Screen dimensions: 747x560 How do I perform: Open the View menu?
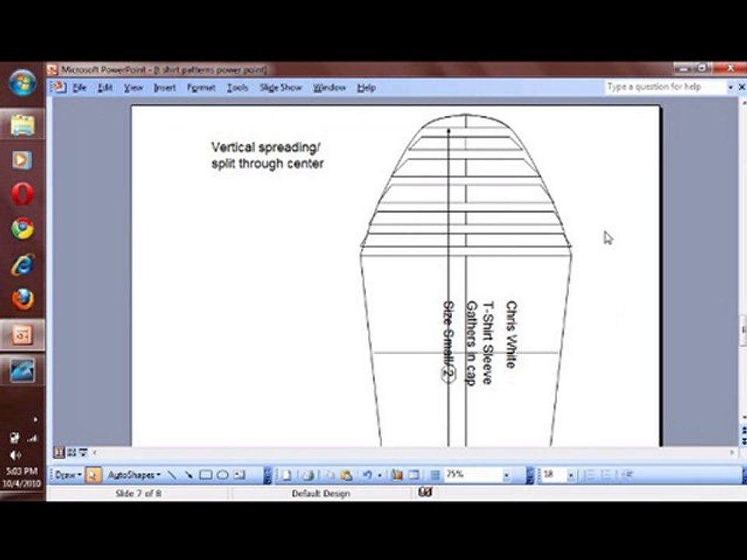click(133, 88)
